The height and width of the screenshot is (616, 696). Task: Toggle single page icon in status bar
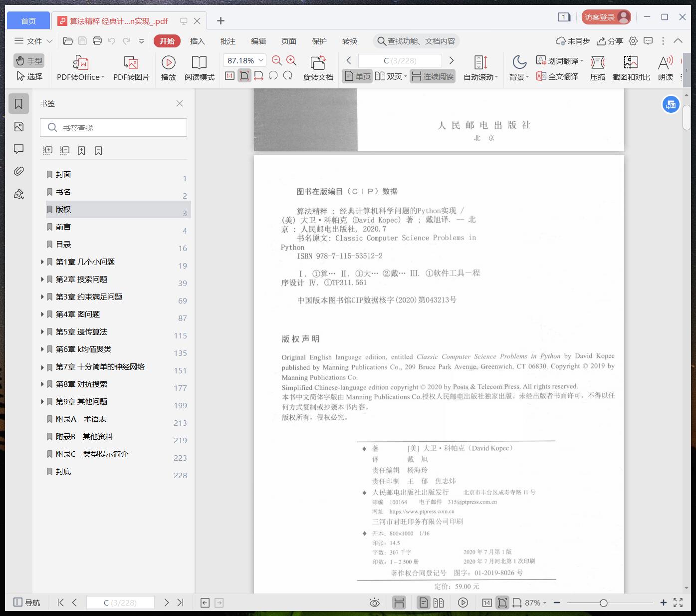coord(424,603)
